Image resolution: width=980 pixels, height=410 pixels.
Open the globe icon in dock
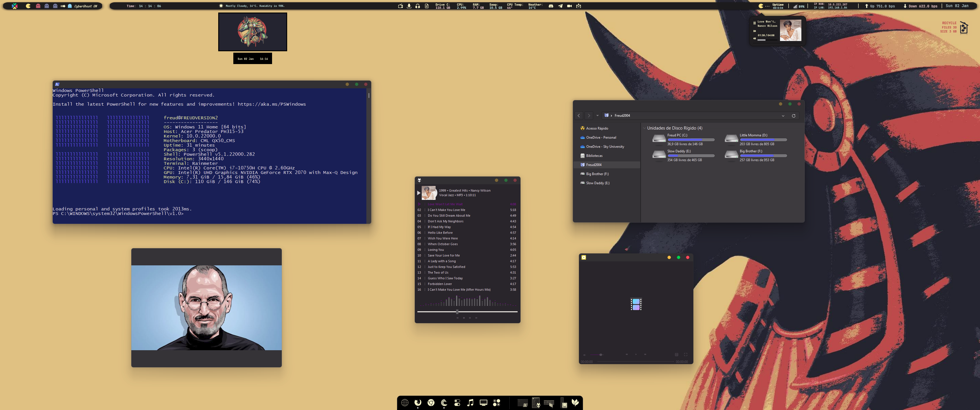point(405,402)
